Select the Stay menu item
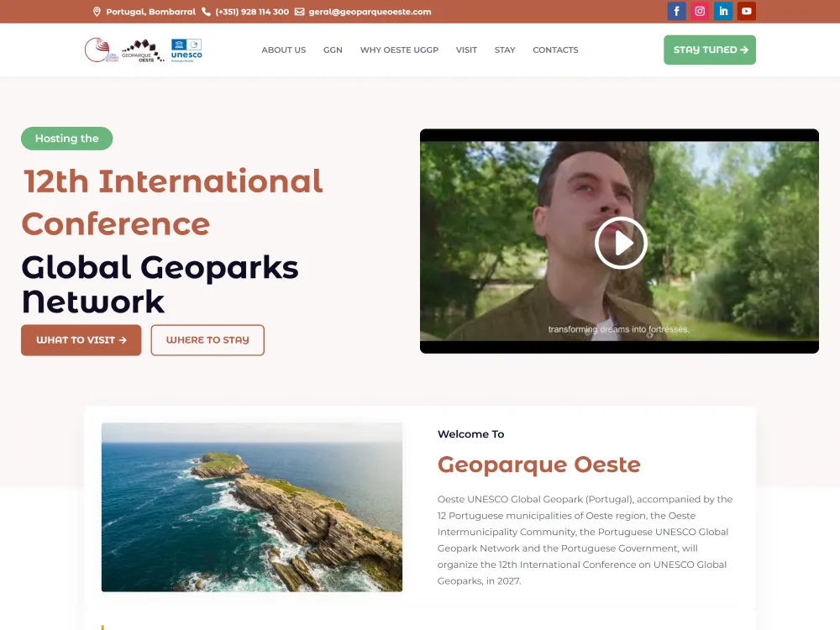The width and height of the screenshot is (840, 630). click(505, 50)
